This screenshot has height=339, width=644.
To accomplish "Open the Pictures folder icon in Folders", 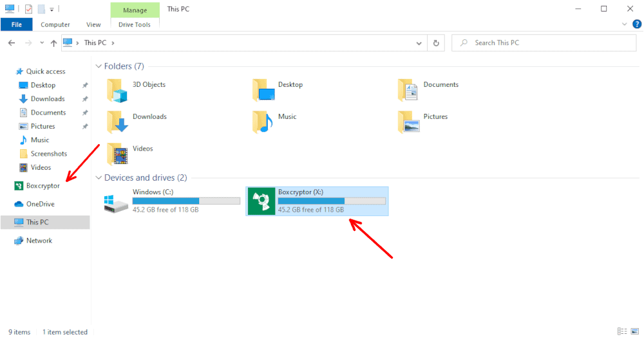I will pyautogui.click(x=409, y=122).
